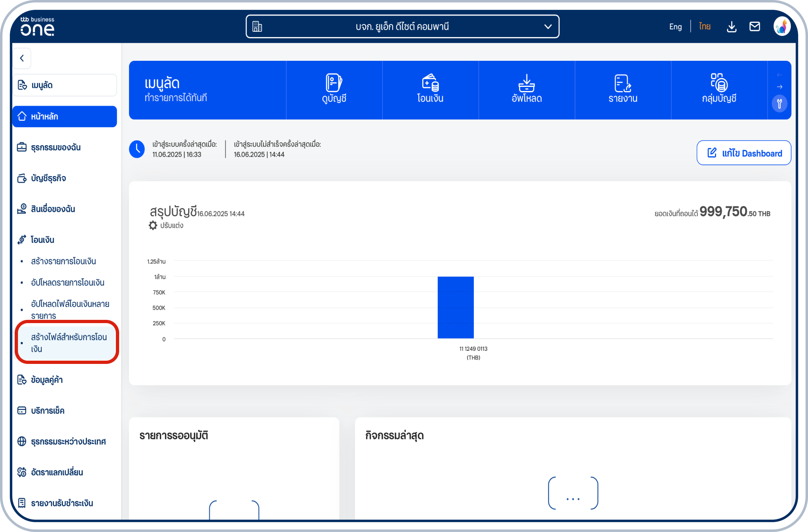The height and width of the screenshot is (532, 808).
Task: Open the mail inbox icon
Action: coord(755,27)
